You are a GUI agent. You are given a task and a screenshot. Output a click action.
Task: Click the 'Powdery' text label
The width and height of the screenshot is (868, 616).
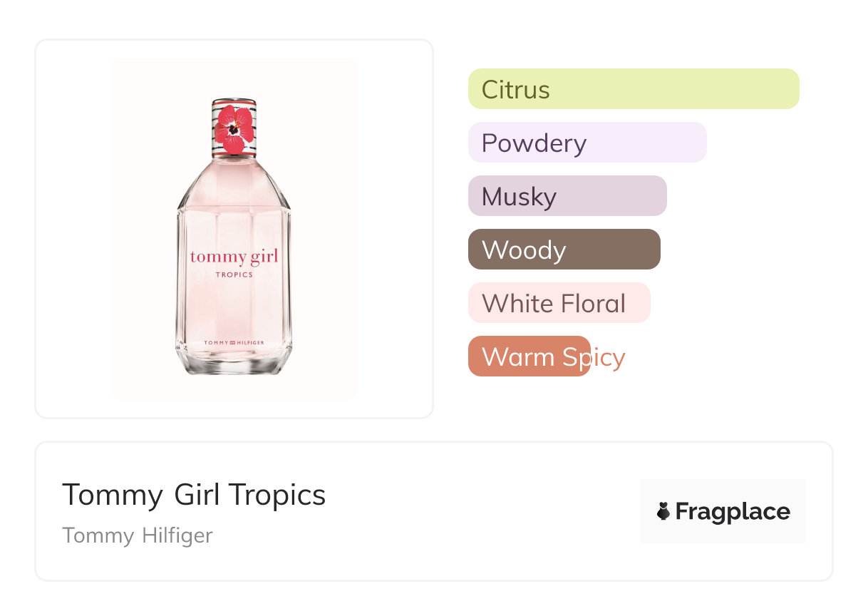(x=534, y=143)
